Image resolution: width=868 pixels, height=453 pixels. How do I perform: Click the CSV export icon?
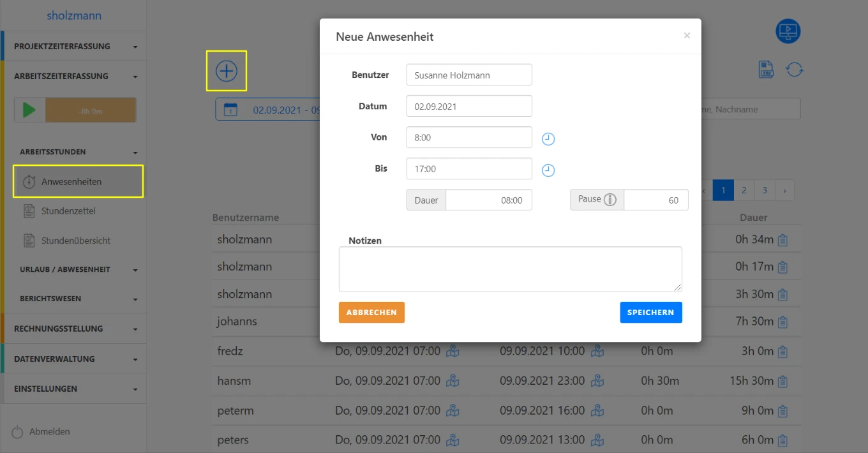coord(767,70)
